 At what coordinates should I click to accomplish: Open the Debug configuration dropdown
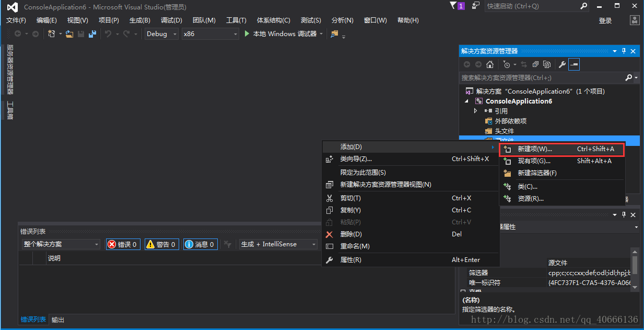pos(161,34)
